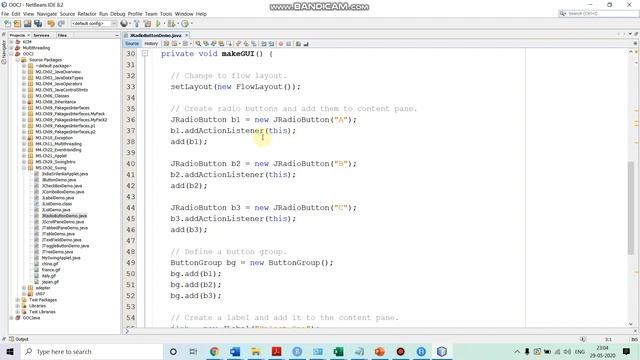Expand the Test Packages node
Image resolution: width=640 pixels, height=360 pixels.
pos(18,300)
